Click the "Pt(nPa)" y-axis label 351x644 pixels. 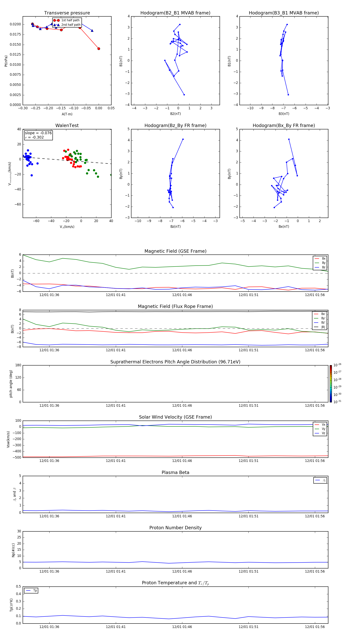point(6,61)
